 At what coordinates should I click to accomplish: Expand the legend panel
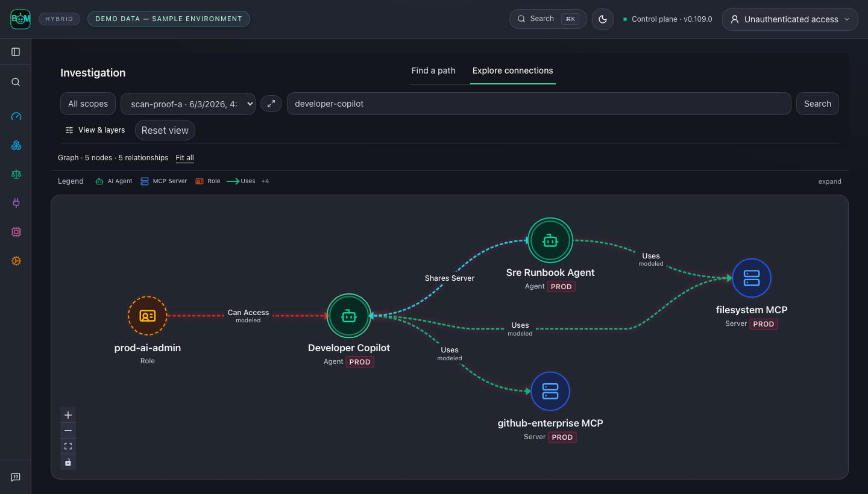click(x=829, y=181)
